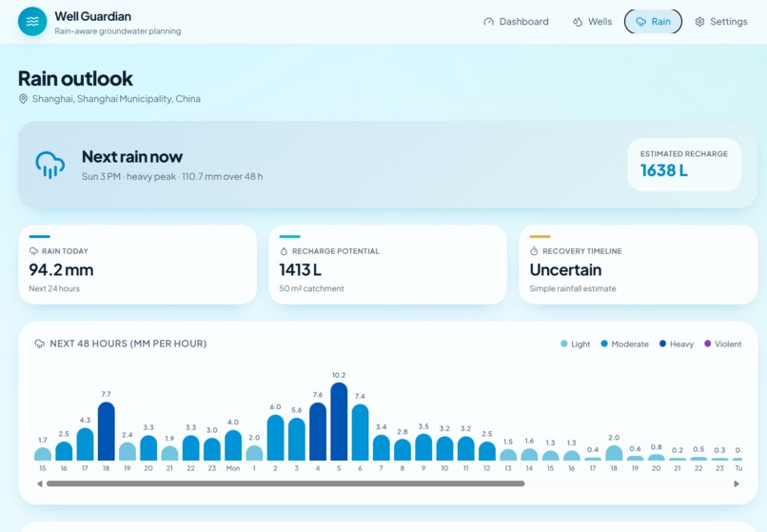The height and width of the screenshot is (532, 767).
Task: Click the large rain cloud icon in banner
Action: [x=49, y=165]
